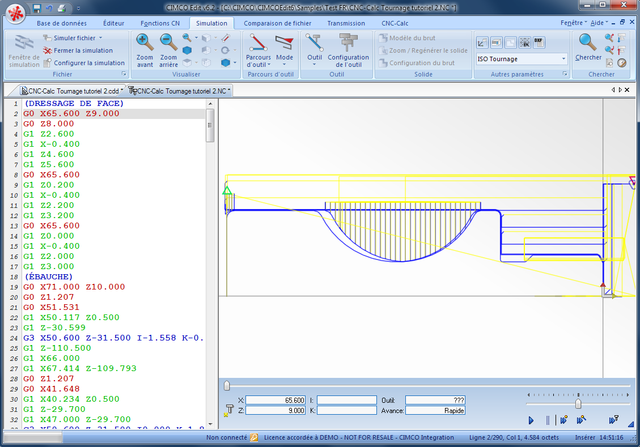640x447 pixels.
Task: Click the round gauge icon in Chercher group
Action: coord(622,63)
